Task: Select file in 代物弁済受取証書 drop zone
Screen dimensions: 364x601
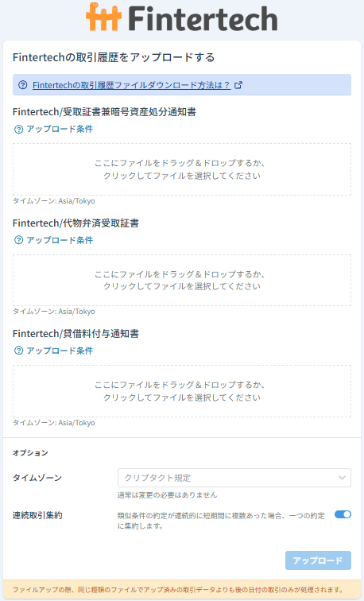Action: pos(182,280)
